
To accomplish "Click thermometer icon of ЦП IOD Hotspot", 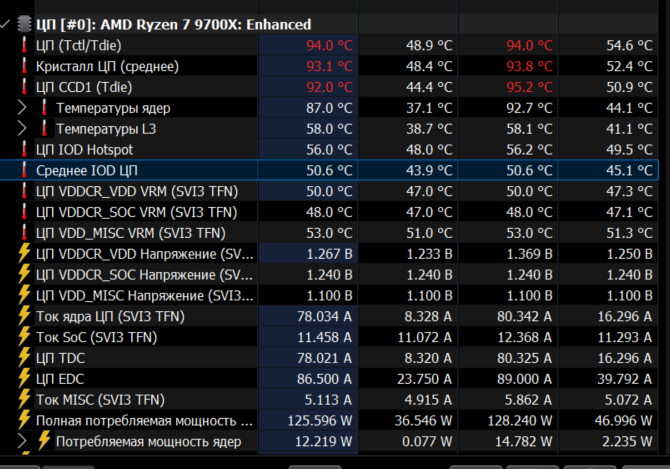I will click(24, 149).
